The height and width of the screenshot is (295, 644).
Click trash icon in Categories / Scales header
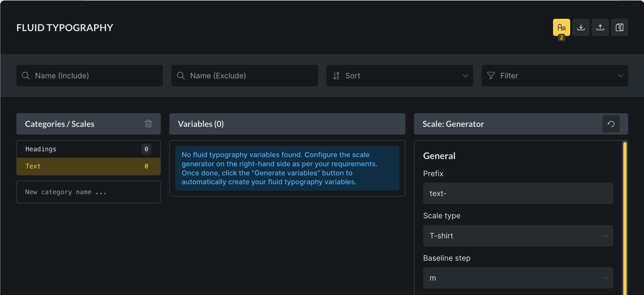point(148,124)
